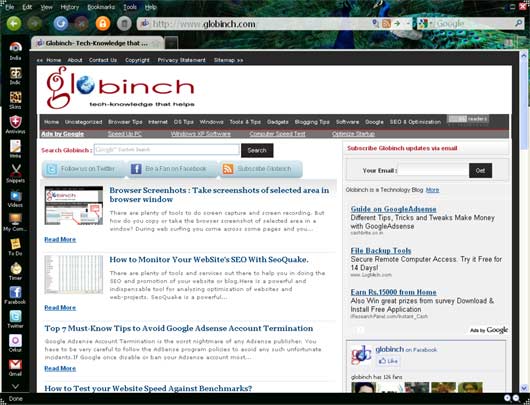The image size is (530, 405).
Task: Open the Write sidebar icon
Action: [x=15, y=149]
